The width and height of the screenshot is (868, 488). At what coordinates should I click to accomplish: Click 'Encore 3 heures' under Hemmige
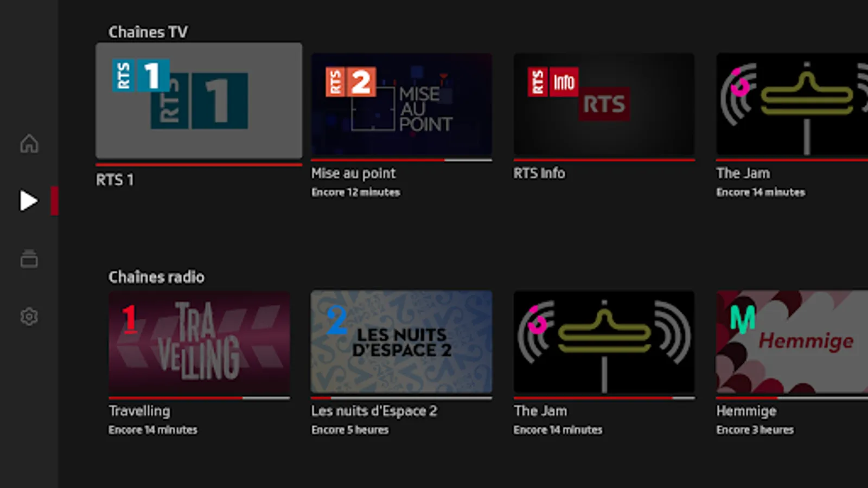[x=755, y=430]
